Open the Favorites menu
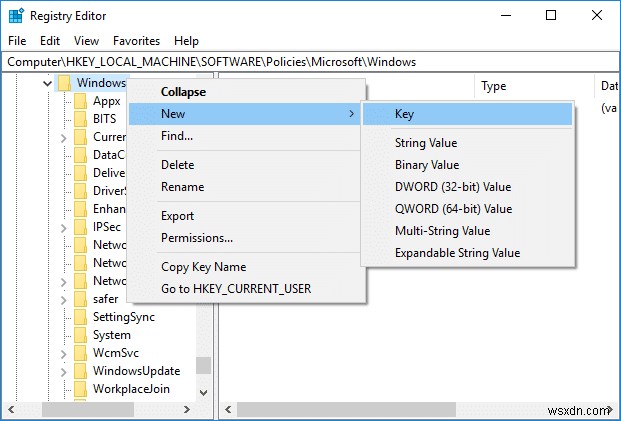The height and width of the screenshot is (421, 621). [x=136, y=41]
